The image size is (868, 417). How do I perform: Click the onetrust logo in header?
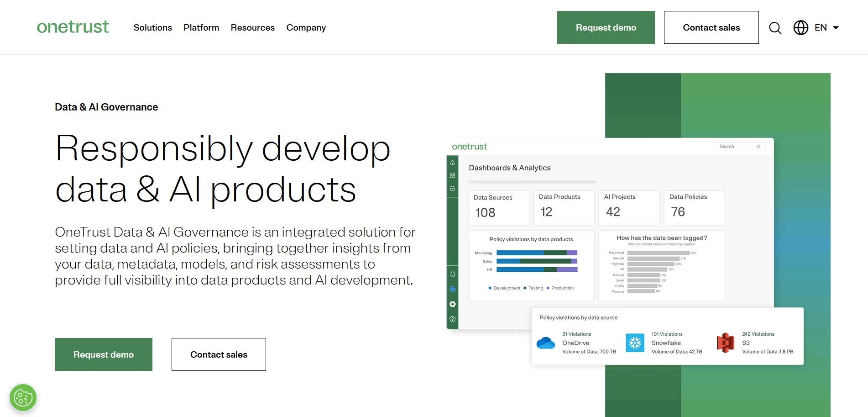pos(73,27)
